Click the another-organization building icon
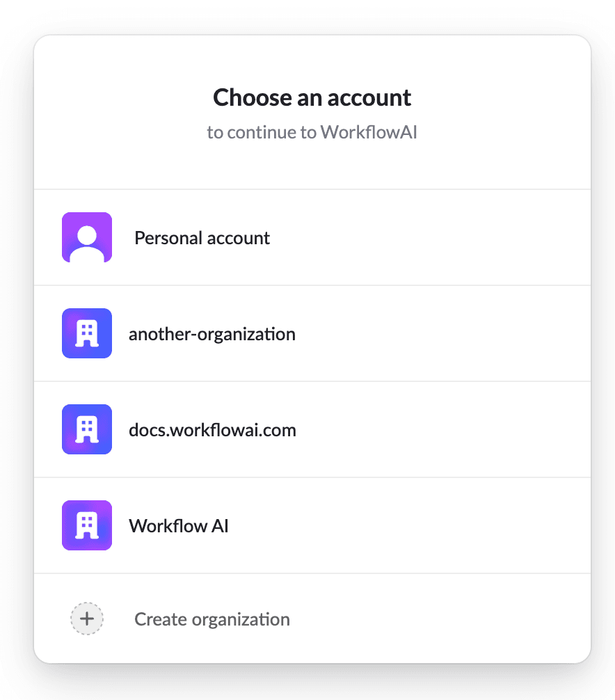The width and height of the screenshot is (615, 700). [x=87, y=333]
